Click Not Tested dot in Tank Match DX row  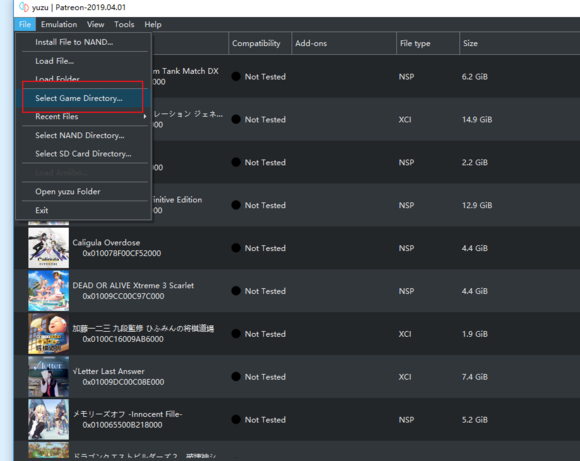tap(236, 77)
